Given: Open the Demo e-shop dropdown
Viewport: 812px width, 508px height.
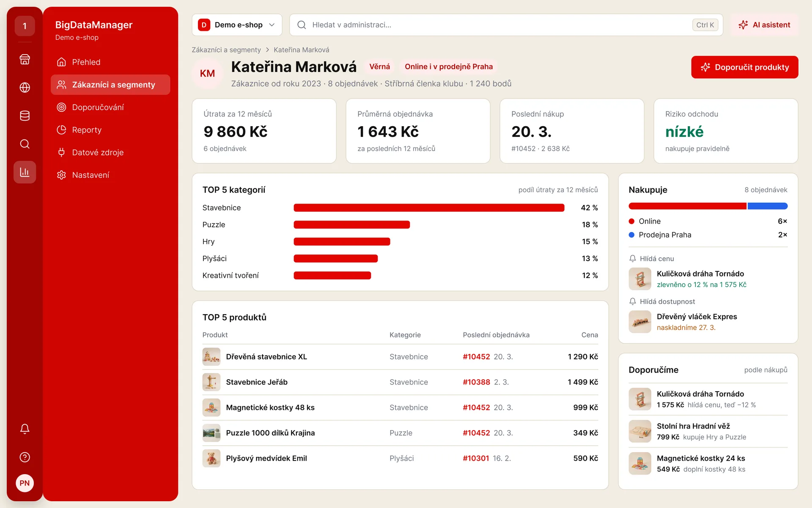Looking at the screenshot, I should pos(237,25).
